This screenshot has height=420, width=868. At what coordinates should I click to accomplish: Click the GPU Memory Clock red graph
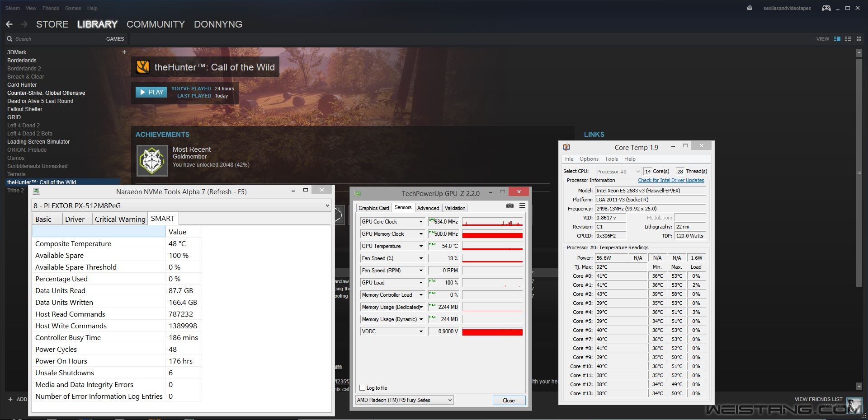click(492, 234)
